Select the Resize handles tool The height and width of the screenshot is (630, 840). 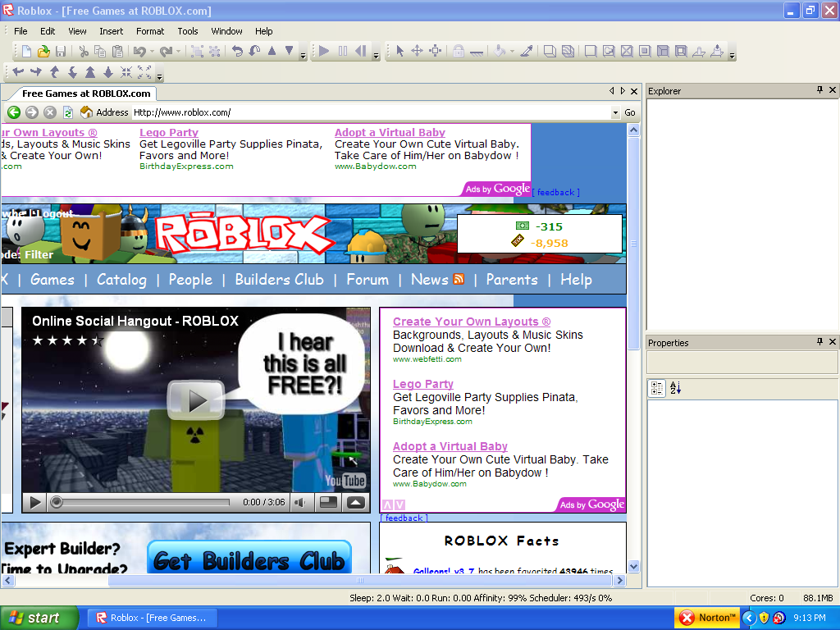[x=435, y=51]
